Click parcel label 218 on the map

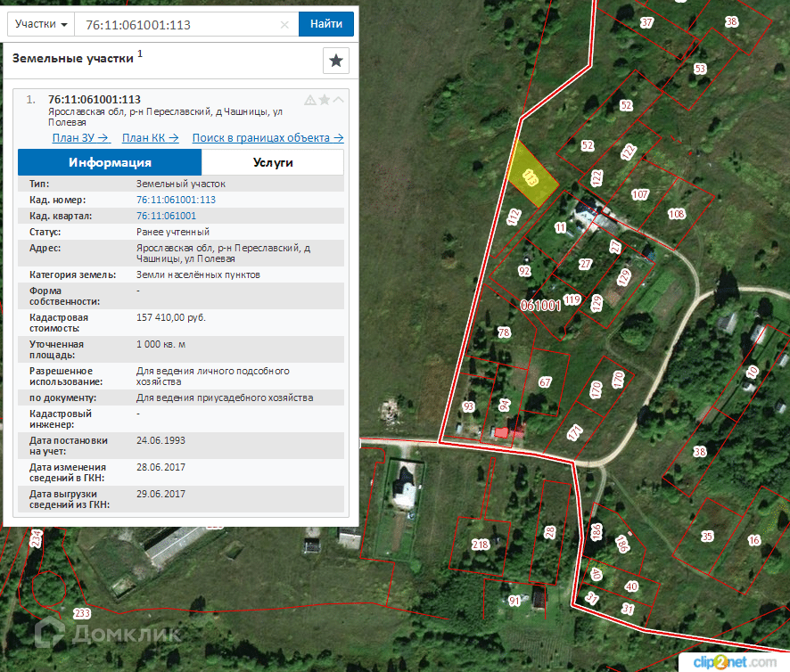point(480,545)
